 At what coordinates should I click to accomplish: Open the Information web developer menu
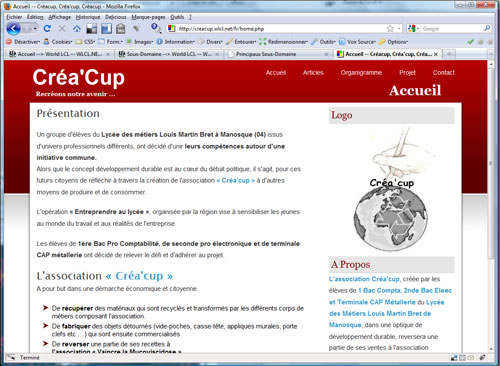click(175, 42)
